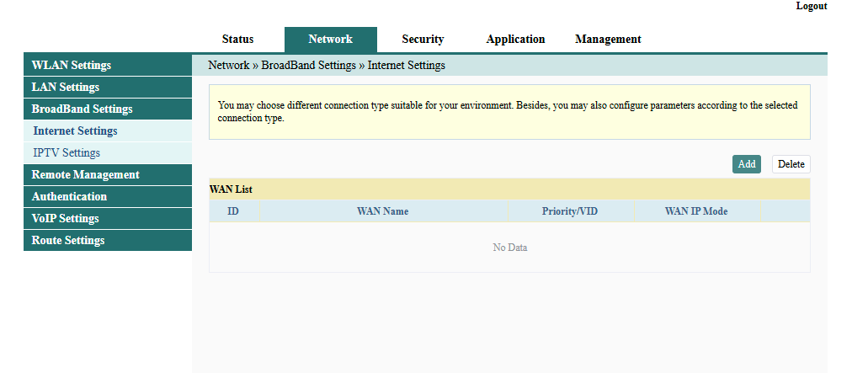Open the Security tab
868x373 pixels.
pos(423,40)
